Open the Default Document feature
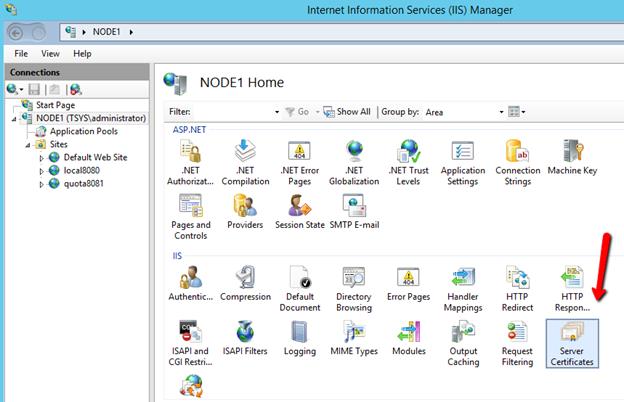624x402 pixels. (300, 289)
